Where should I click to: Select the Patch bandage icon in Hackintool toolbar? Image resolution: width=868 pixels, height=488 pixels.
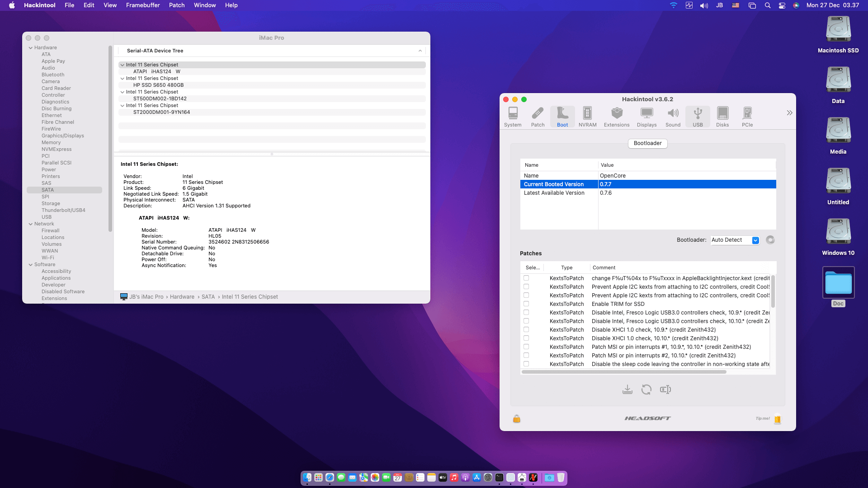[538, 117]
